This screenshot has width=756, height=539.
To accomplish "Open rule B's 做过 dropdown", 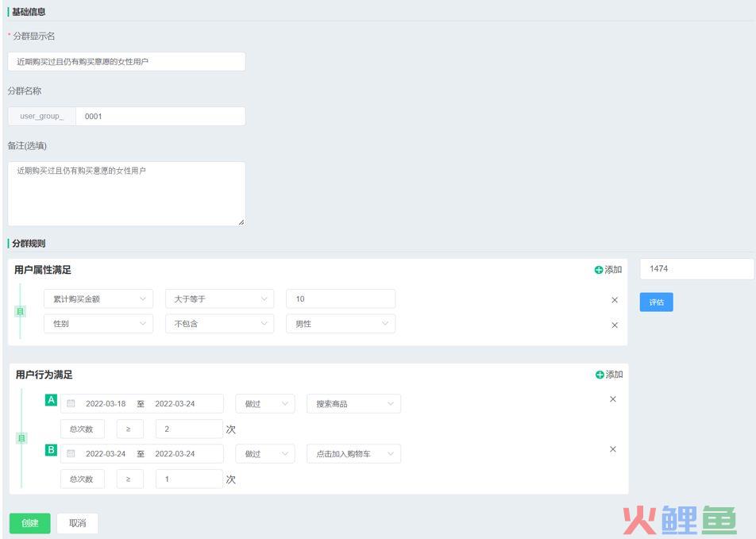I will click(264, 454).
